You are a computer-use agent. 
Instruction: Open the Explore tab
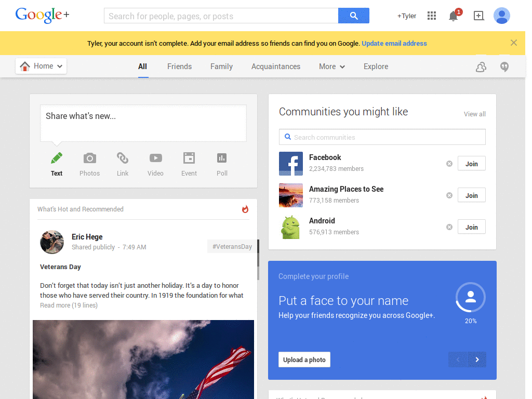click(376, 66)
